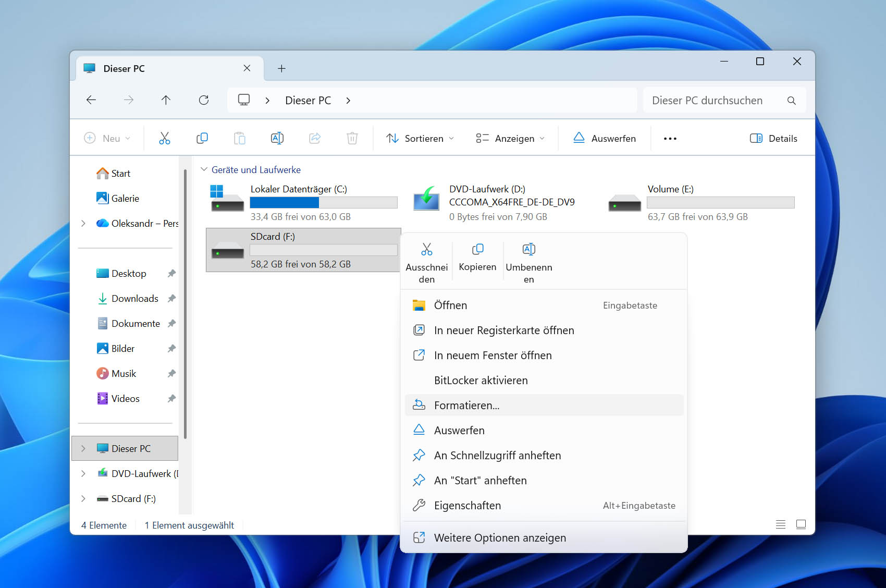Open new tab with plus button
Image resolution: width=886 pixels, height=588 pixels.
pyautogui.click(x=281, y=68)
